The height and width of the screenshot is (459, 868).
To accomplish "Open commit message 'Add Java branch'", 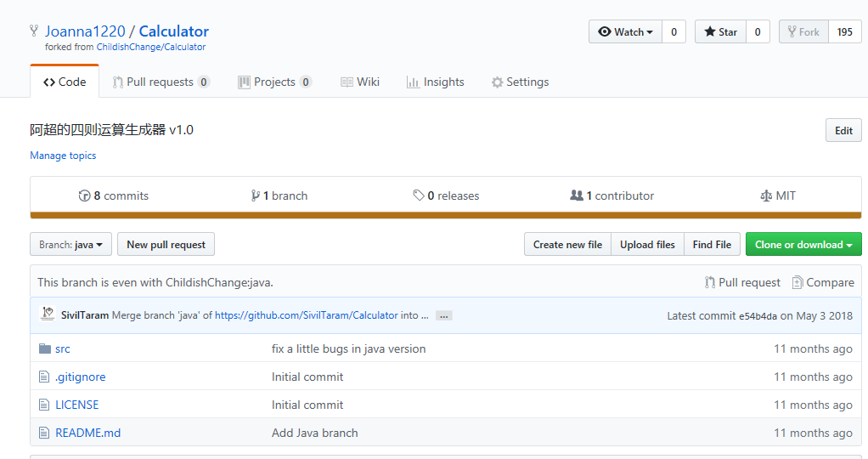I will [315, 433].
